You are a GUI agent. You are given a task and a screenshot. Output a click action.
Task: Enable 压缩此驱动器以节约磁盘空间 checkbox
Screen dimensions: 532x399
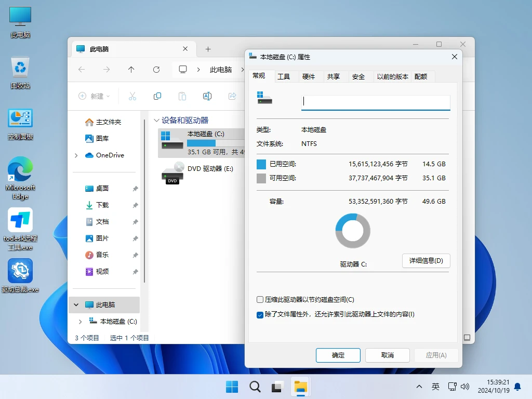(260, 300)
